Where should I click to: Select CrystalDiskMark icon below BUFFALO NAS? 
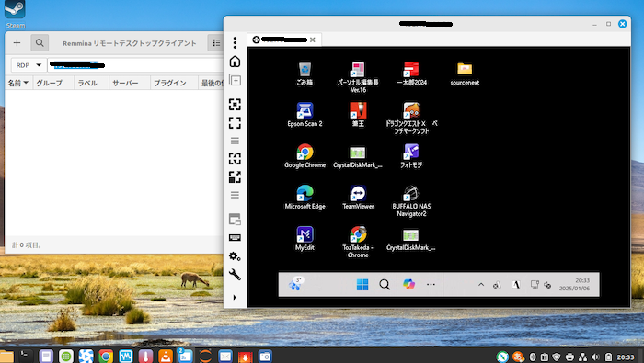pyautogui.click(x=411, y=239)
